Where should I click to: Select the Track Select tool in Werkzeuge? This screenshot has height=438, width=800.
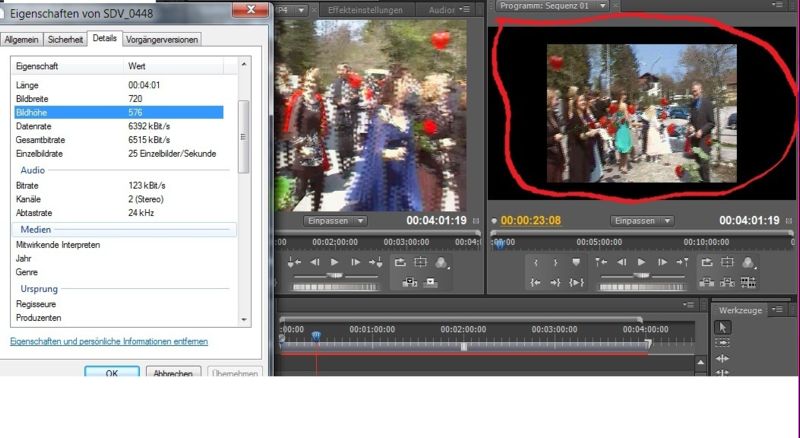click(724, 343)
